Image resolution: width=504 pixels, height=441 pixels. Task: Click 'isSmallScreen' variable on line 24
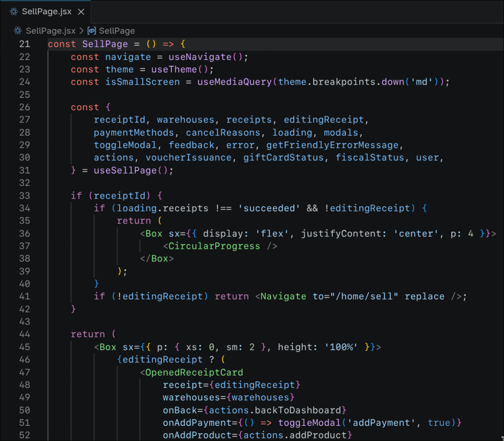(x=143, y=82)
